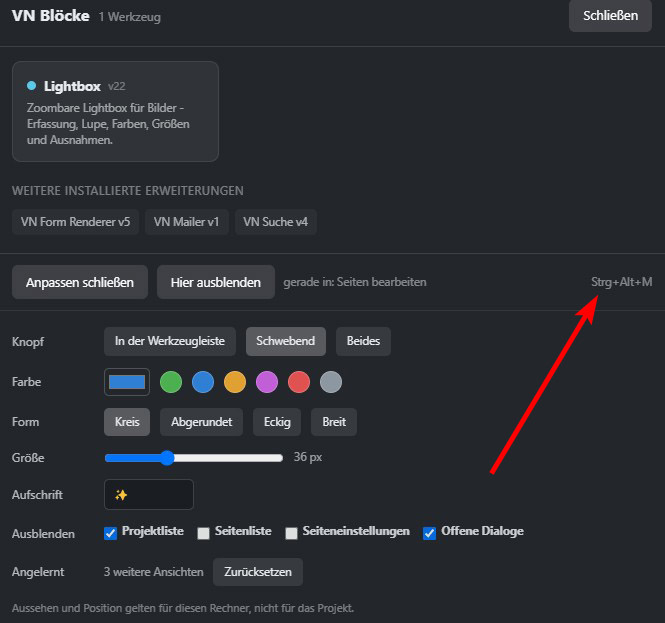Set Form to Kreis
Viewport: 665px width, 623px height.
127,422
